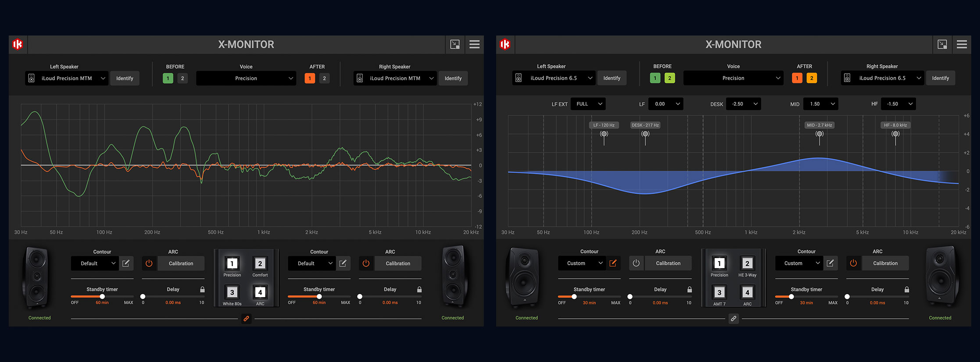Click left Standby timer slider handle at 60 min

(x=102, y=296)
